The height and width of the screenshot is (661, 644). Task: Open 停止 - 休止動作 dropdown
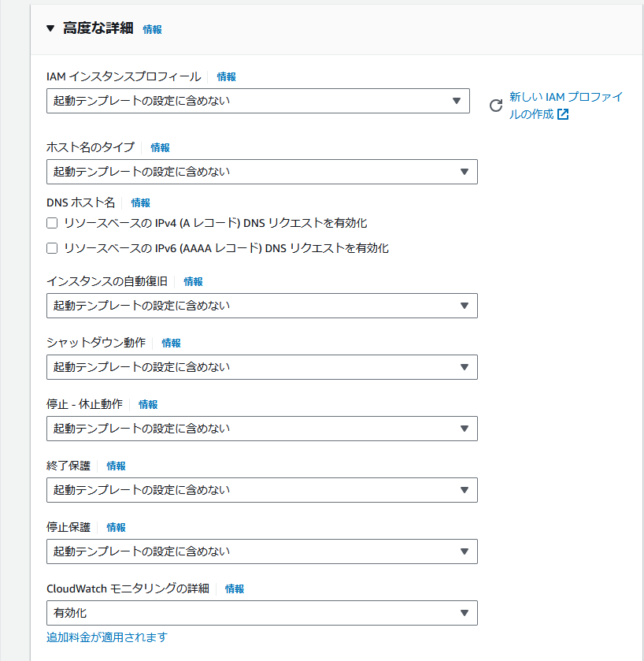tap(262, 429)
